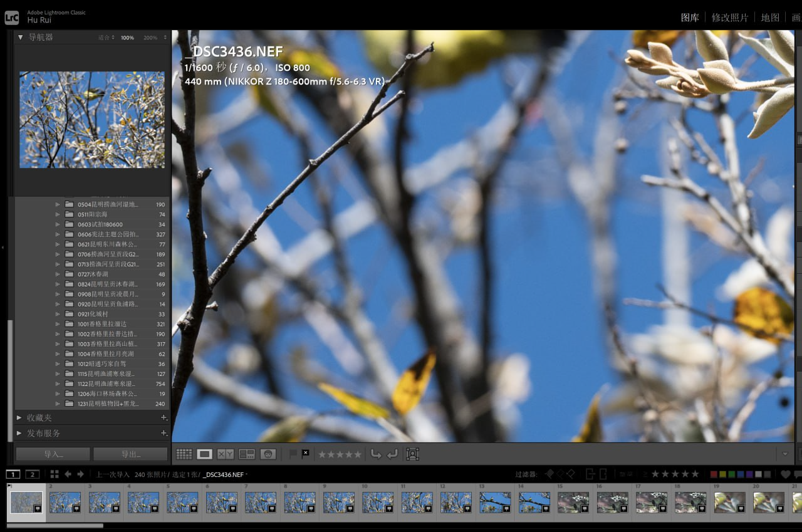The width and height of the screenshot is (802, 532).
Task: Expand the 收藏夹 panel
Action: (x=19, y=417)
